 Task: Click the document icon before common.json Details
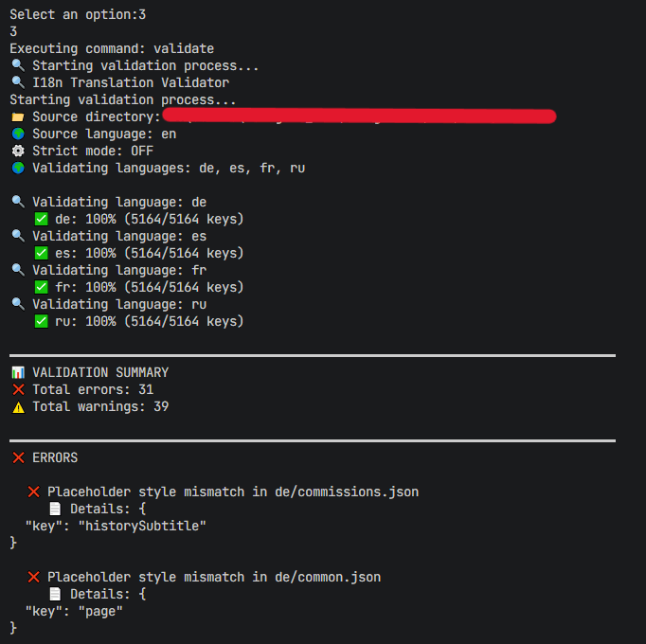point(55,594)
